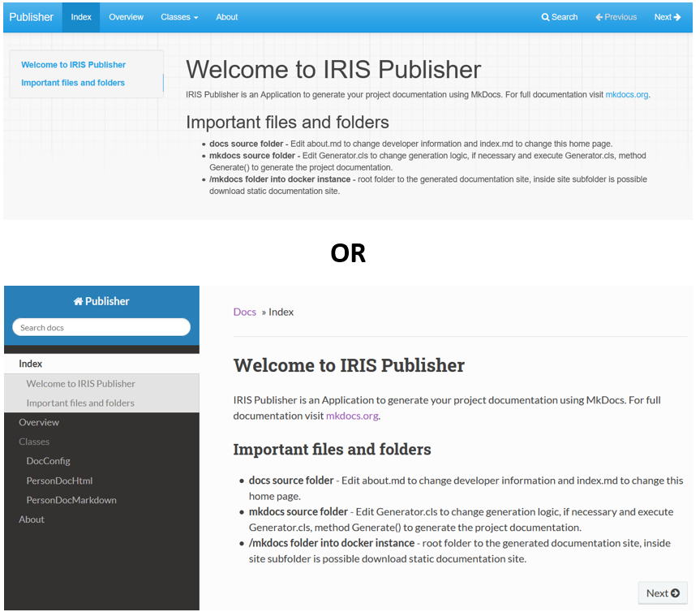Screen dimensions: 700x612
Task: Open the About page from top navbar
Action: pyautogui.click(x=227, y=17)
